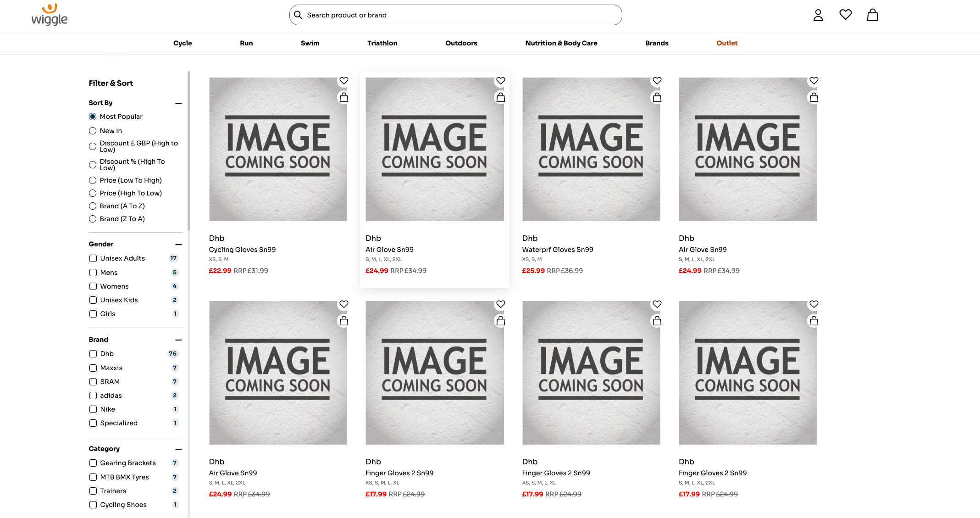Click bag icon on second-row Air Glove Sn99 card

pyautogui.click(x=344, y=321)
